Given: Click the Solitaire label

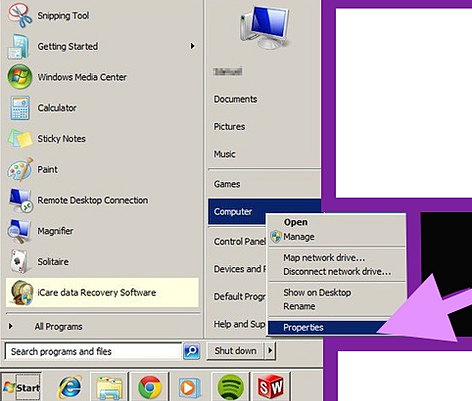Looking at the screenshot, I should click(53, 262).
